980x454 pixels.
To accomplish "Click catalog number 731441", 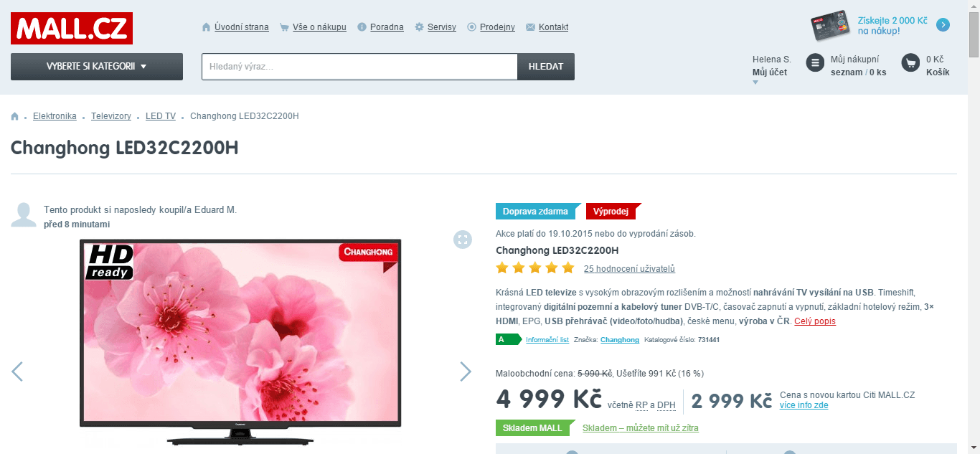I will (709, 340).
